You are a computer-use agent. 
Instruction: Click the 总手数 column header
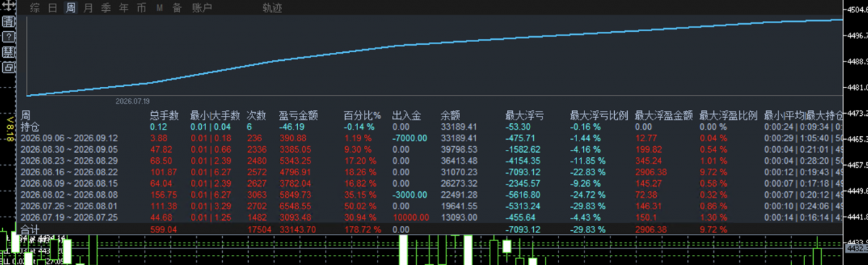163,116
